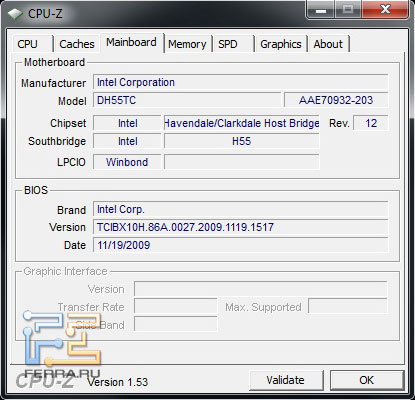The image size is (415, 400).
Task: Click the DH55TC model field
Action: coord(187,100)
